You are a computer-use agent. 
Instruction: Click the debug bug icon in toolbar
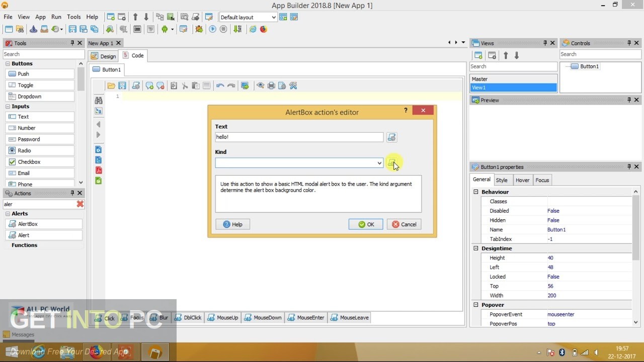[x=199, y=29]
